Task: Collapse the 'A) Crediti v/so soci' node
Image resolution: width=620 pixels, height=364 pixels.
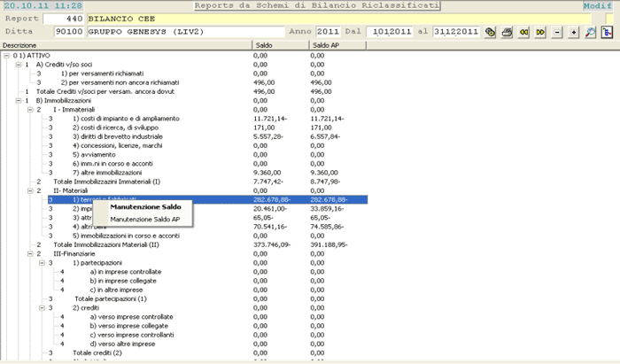Action: (x=18, y=65)
